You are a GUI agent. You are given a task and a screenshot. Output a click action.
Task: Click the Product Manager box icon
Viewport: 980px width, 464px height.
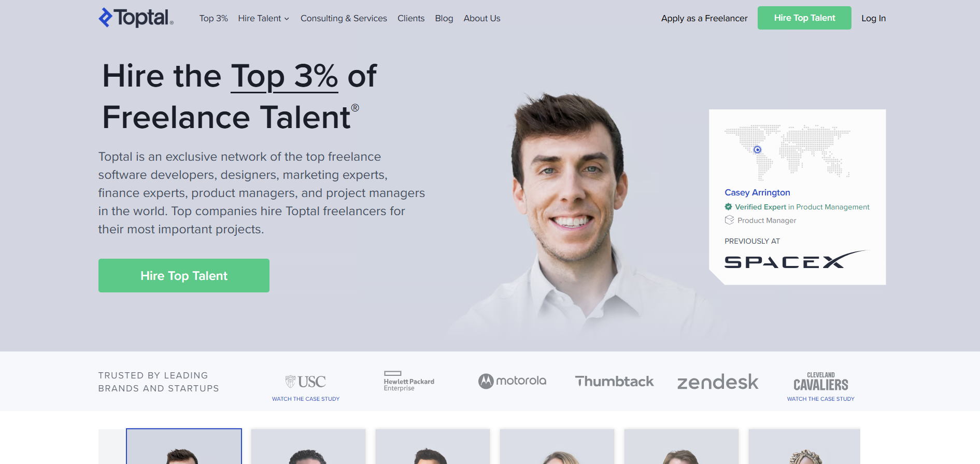click(x=729, y=220)
